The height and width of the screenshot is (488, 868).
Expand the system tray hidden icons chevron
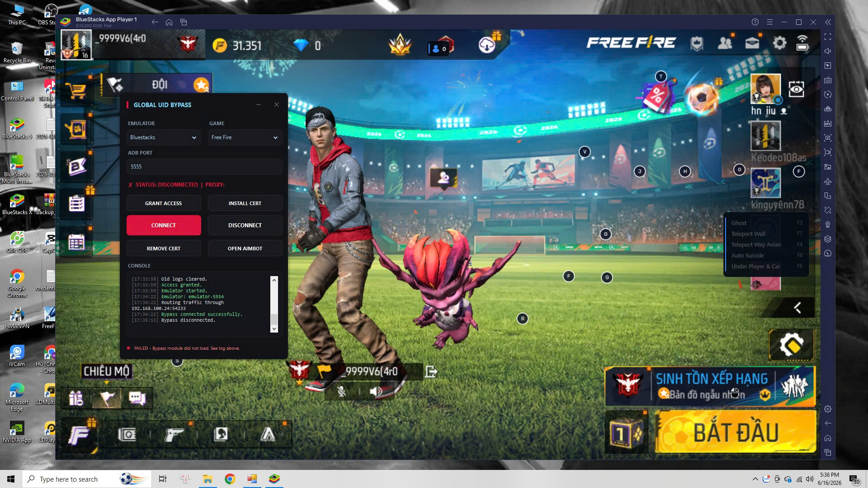(755, 479)
